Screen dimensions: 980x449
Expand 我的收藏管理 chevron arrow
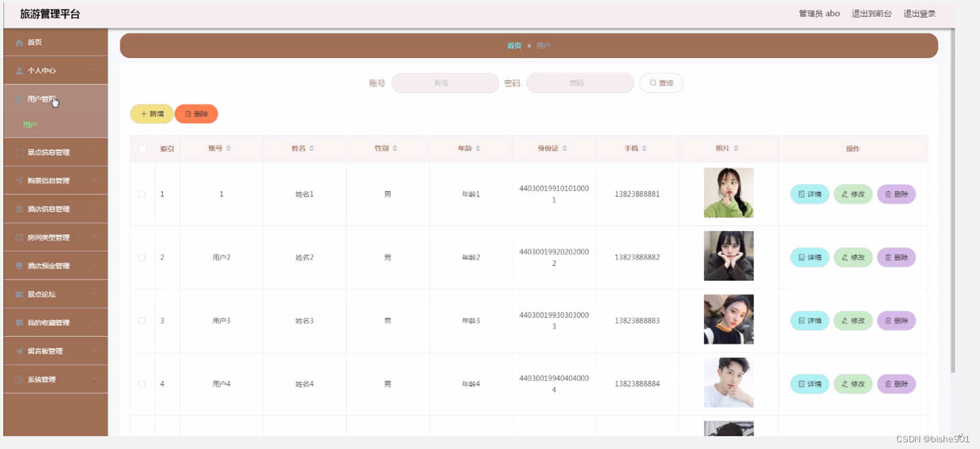click(x=95, y=322)
